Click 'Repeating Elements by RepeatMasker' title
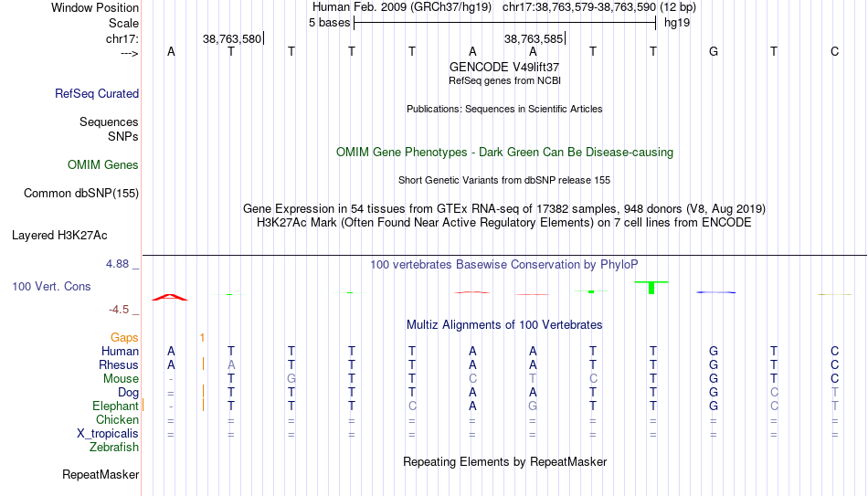The height and width of the screenshot is (496, 868). pyautogui.click(x=505, y=462)
